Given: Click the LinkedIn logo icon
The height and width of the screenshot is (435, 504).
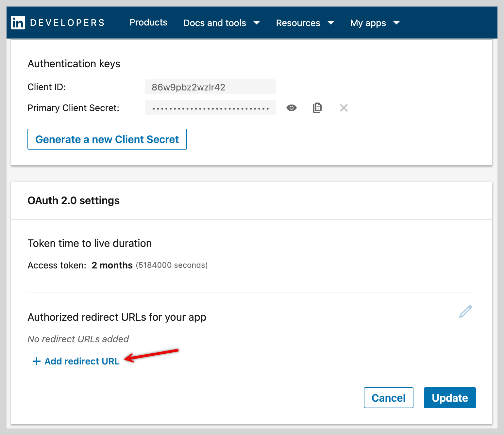Looking at the screenshot, I should 18,23.
